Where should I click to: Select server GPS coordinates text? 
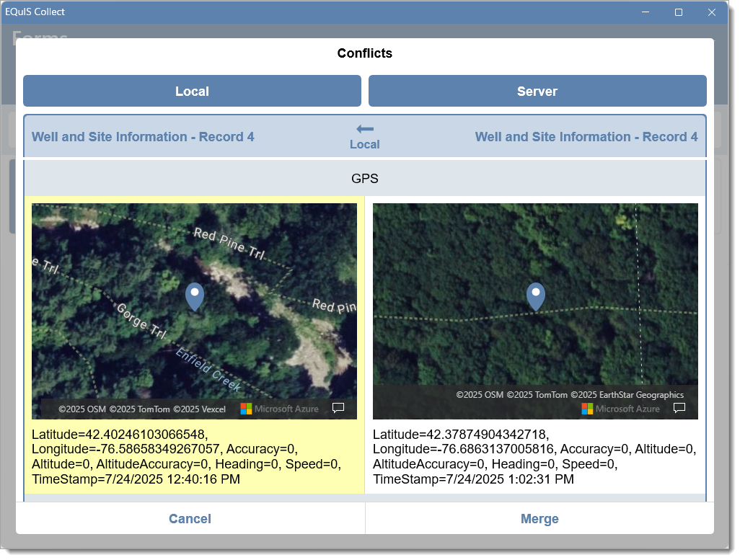click(x=534, y=457)
